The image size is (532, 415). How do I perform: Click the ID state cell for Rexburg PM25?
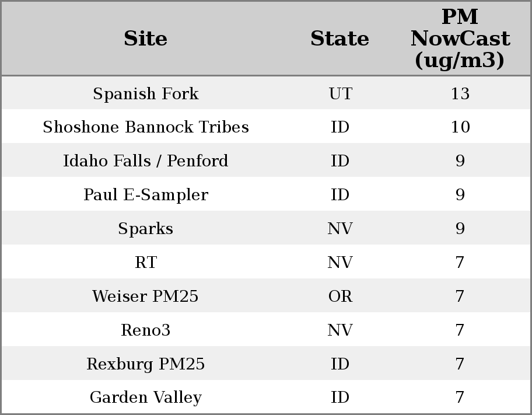click(340, 364)
